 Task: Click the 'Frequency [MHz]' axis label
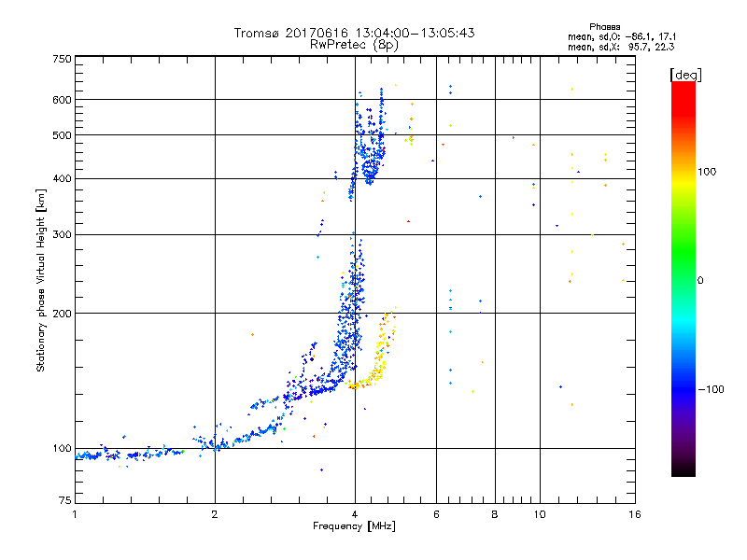(x=354, y=526)
